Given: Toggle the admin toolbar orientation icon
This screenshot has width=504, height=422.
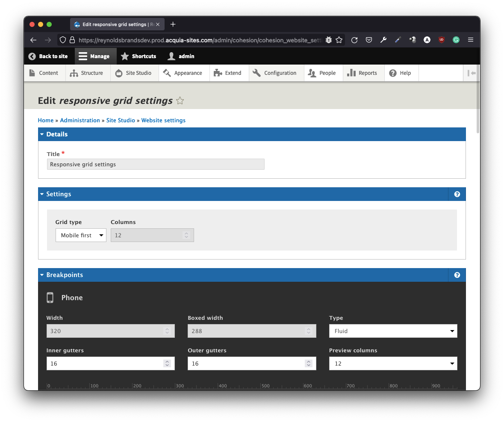Looking at the screenshot, I should 472,73.
